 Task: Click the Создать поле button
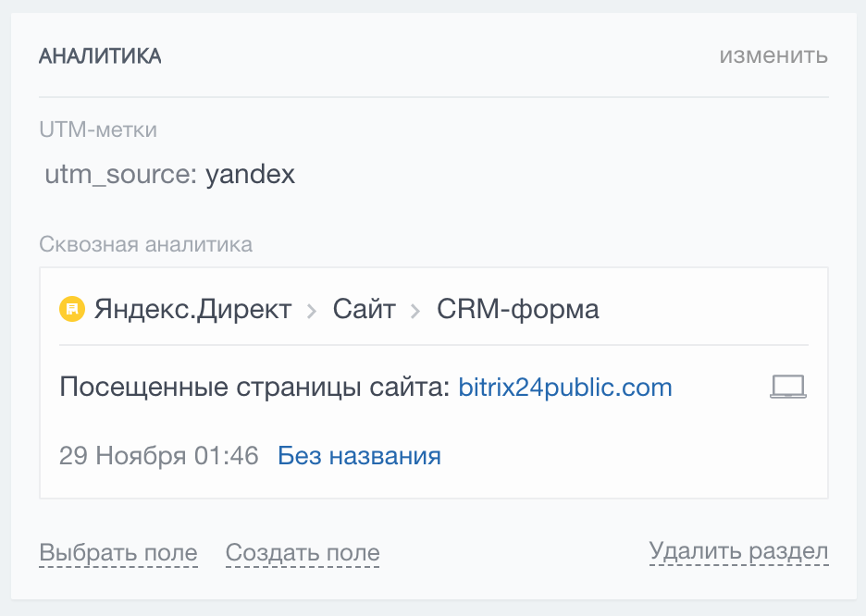click(x=302, y=551)
